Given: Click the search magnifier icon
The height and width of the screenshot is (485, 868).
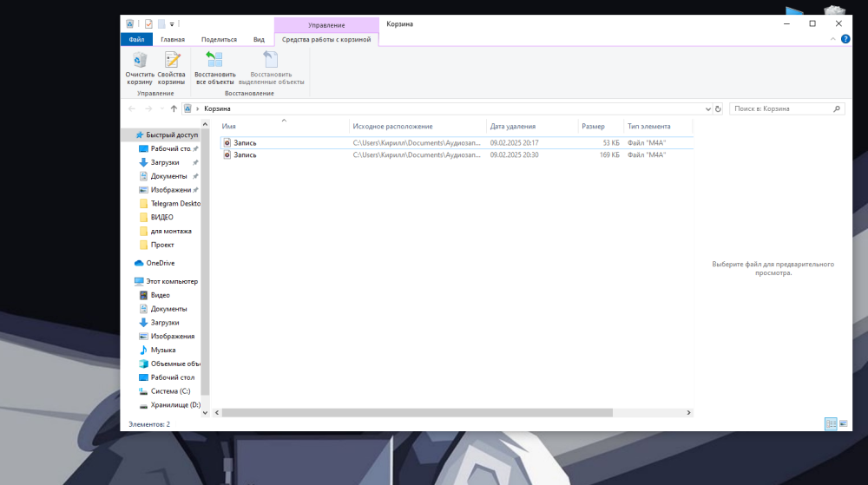Looking at the screenshot, I should click(x=837, y=109).
